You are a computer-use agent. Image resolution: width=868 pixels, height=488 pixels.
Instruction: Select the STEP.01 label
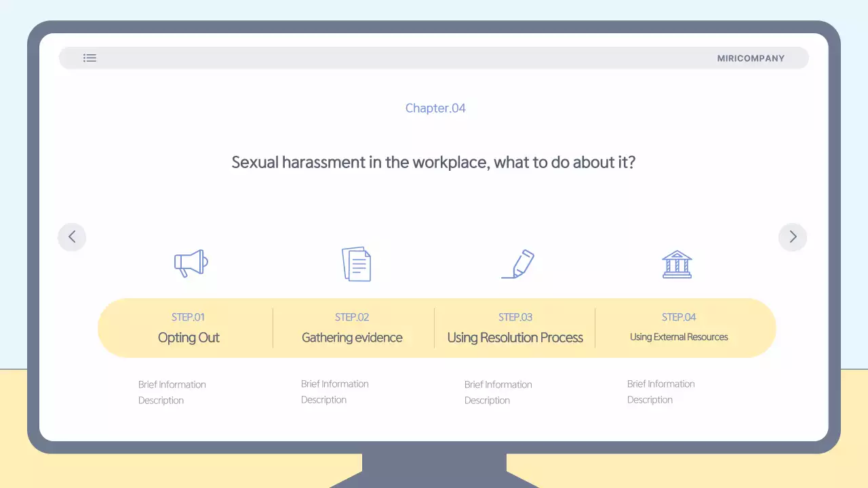click(x=188, y=317)
